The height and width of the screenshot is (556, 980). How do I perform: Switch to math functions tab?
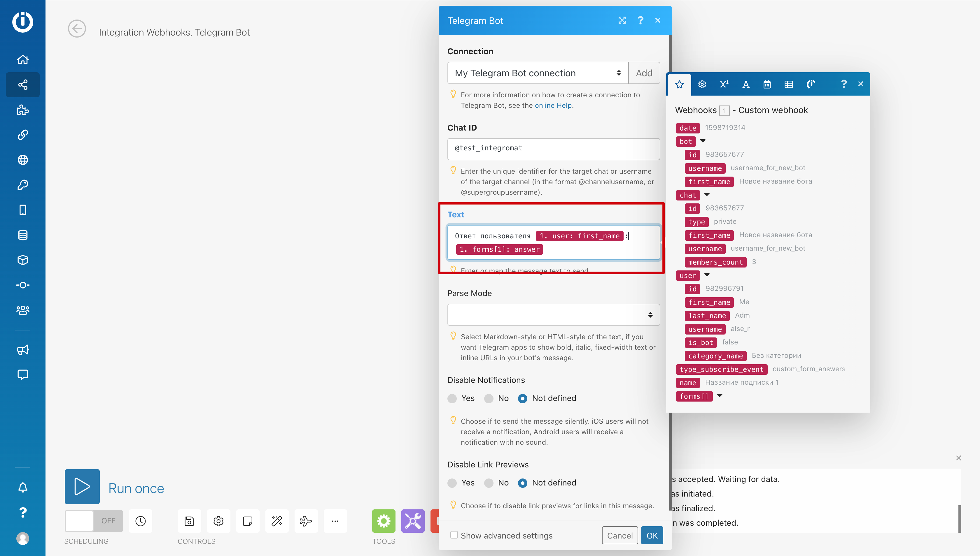coord(724,85)
